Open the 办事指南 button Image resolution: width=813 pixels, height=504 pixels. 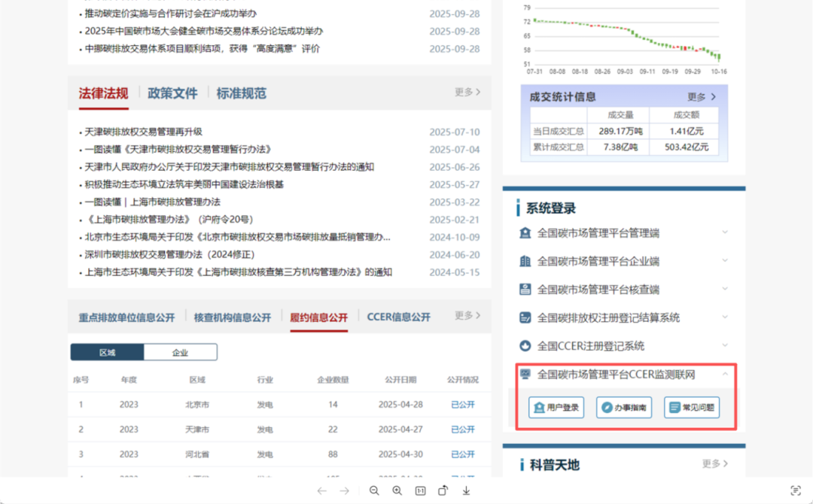[624, 408]
